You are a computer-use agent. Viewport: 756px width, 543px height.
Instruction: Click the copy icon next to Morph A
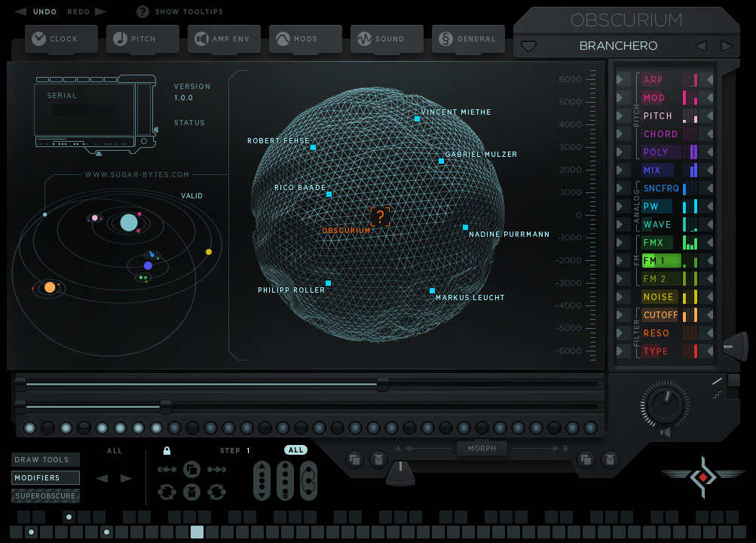pyautogui.click(x=355, y=459)
